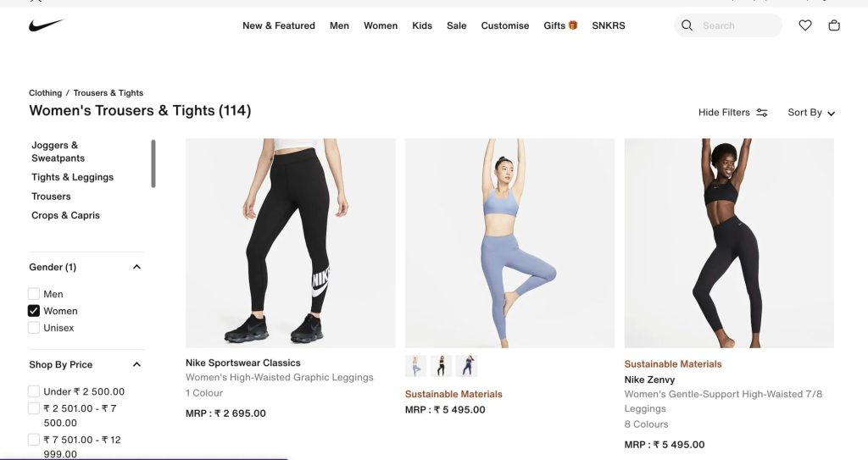Go to the SNKRS menu item
868x460 pixels.
pos(608,25)
